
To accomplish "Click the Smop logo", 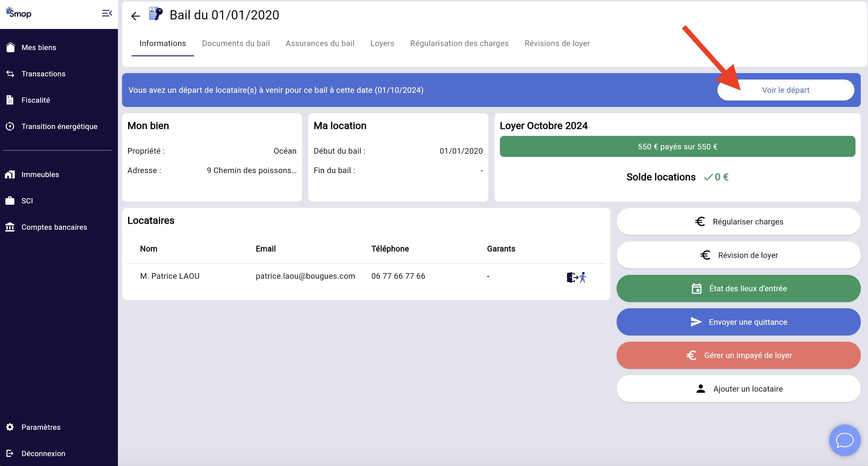I will click(x=19, y=13).
